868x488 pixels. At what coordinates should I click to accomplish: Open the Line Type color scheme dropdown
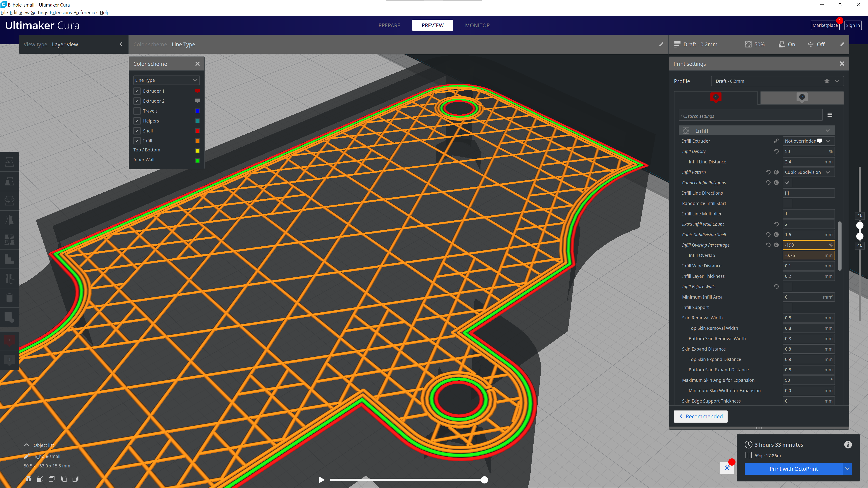click(166, 80)
